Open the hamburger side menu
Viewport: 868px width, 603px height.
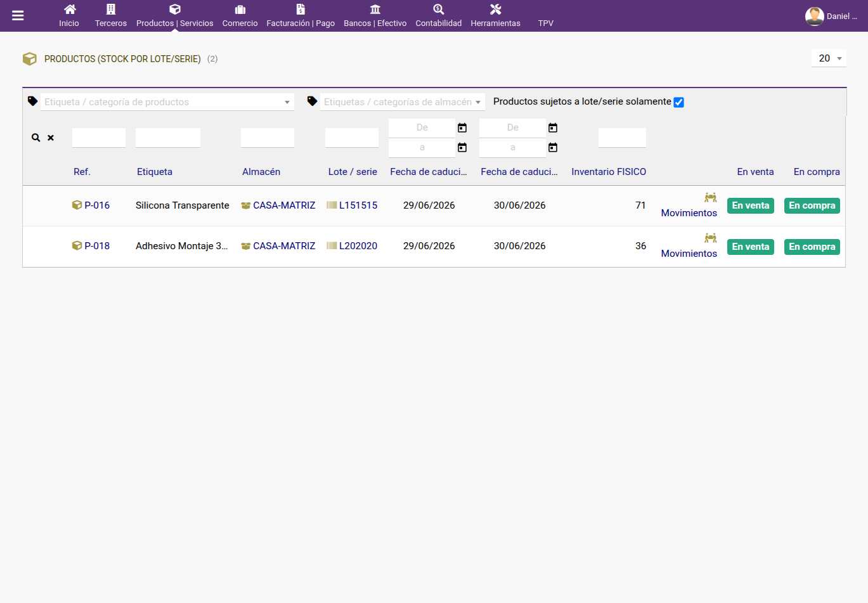tap(18, 16)
